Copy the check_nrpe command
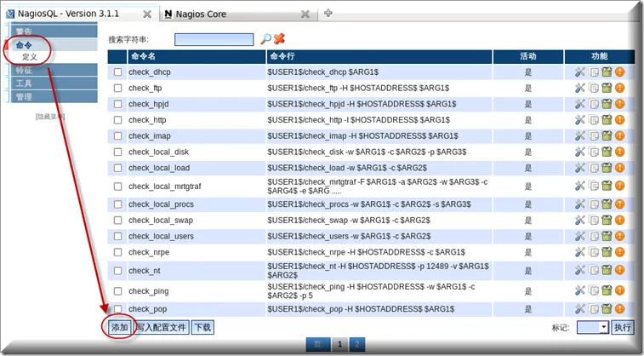 pos(594,252)
